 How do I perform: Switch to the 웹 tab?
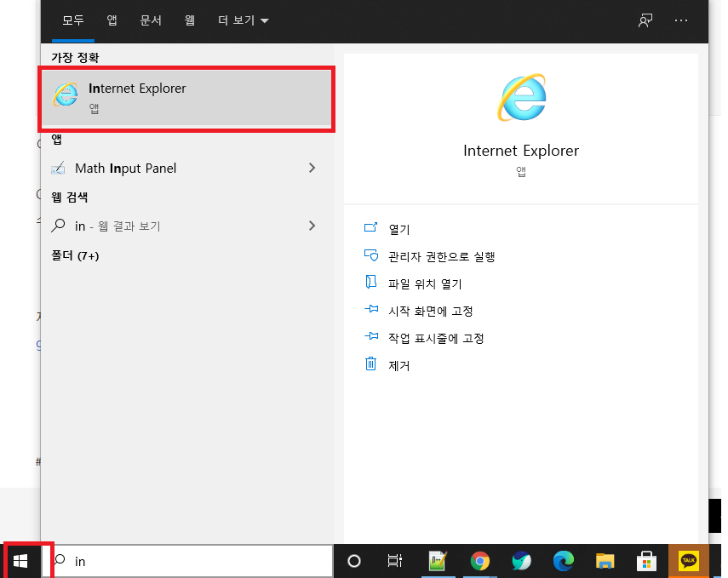(x=189, y=20)
